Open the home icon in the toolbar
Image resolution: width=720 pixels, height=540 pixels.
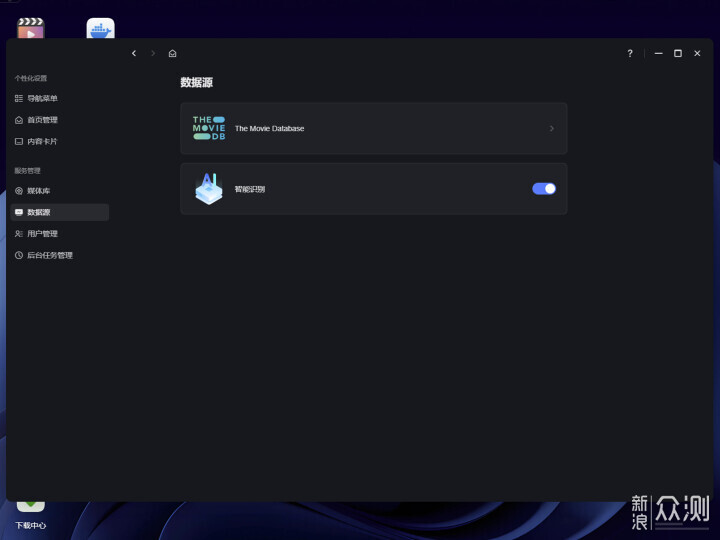[x=173, y=53]
